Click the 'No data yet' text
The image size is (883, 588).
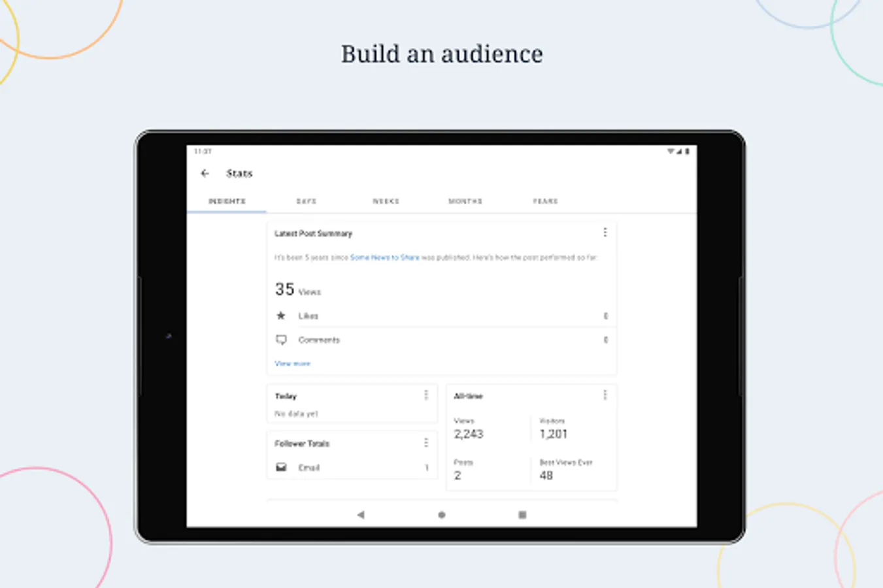point(296,414)
